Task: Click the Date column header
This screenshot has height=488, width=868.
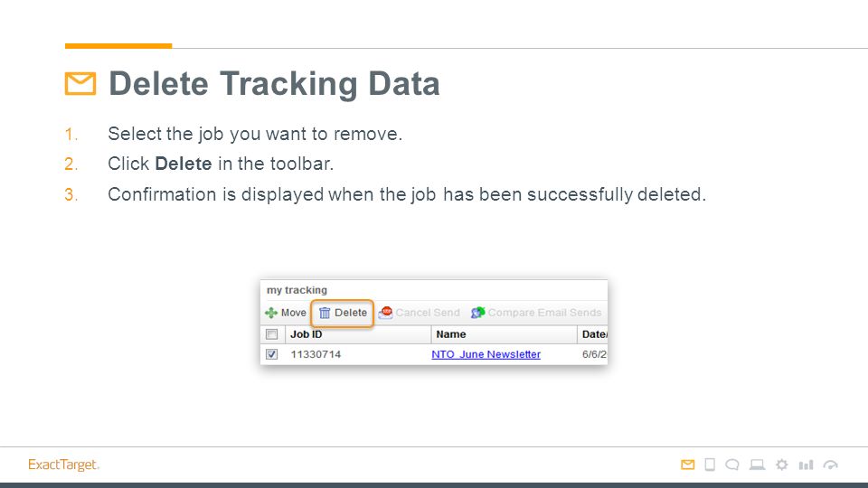Action: 594,334
